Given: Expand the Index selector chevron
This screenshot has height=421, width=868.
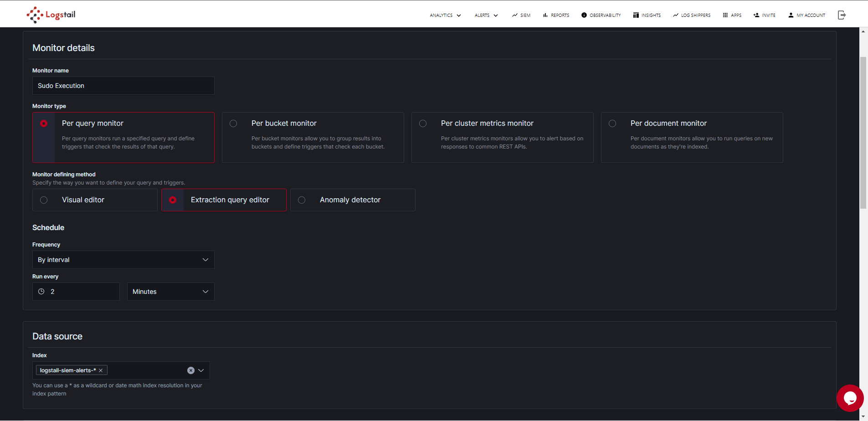Looking at the screenshot, I should pyautogui.click(x=201, y=370).
